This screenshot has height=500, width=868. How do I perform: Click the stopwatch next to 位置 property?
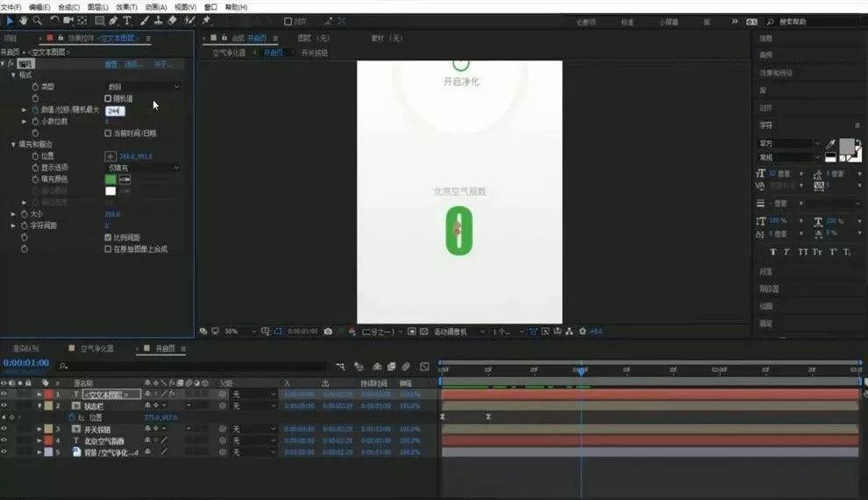35,156
